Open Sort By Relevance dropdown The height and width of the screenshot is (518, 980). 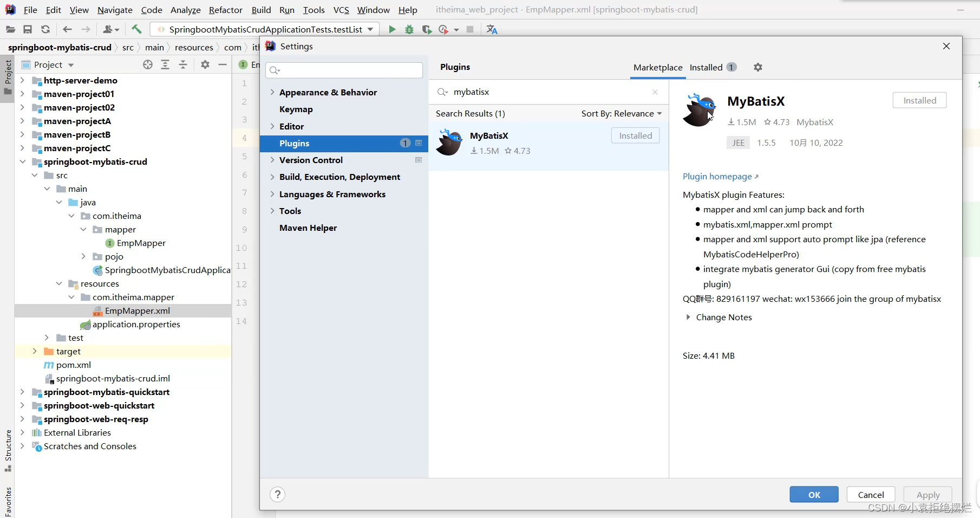[x=621, y=113]
